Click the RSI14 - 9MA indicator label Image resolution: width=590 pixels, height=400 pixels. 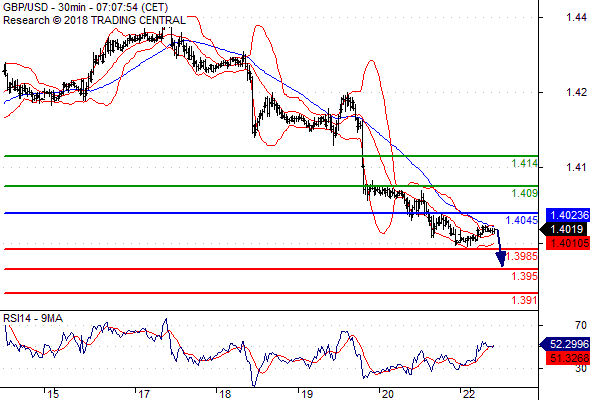coord(33,318)
